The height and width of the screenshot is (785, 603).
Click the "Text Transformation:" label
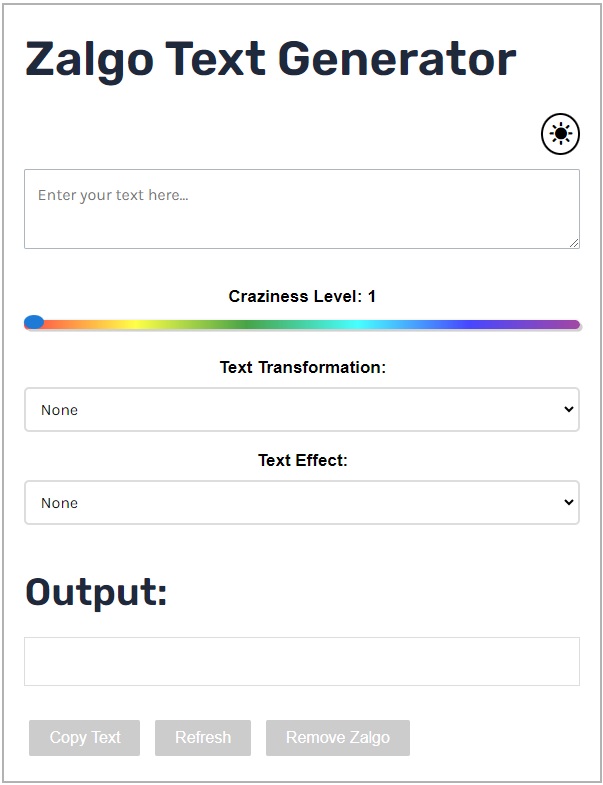tap(302, 367)
